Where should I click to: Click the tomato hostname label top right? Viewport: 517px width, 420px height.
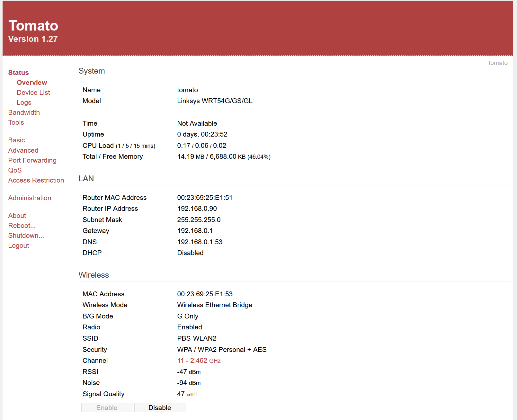tap(498, 63)
